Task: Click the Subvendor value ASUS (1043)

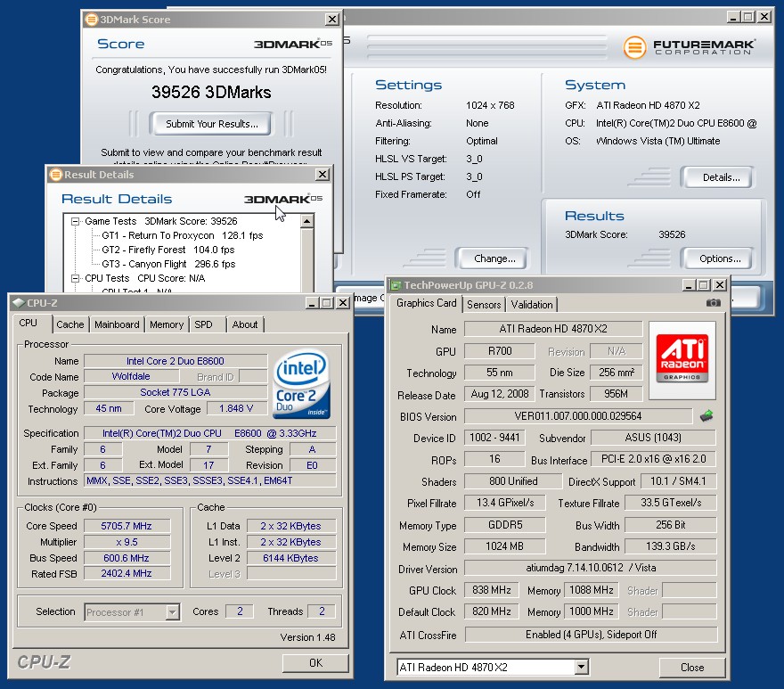Action: (653, 438)
